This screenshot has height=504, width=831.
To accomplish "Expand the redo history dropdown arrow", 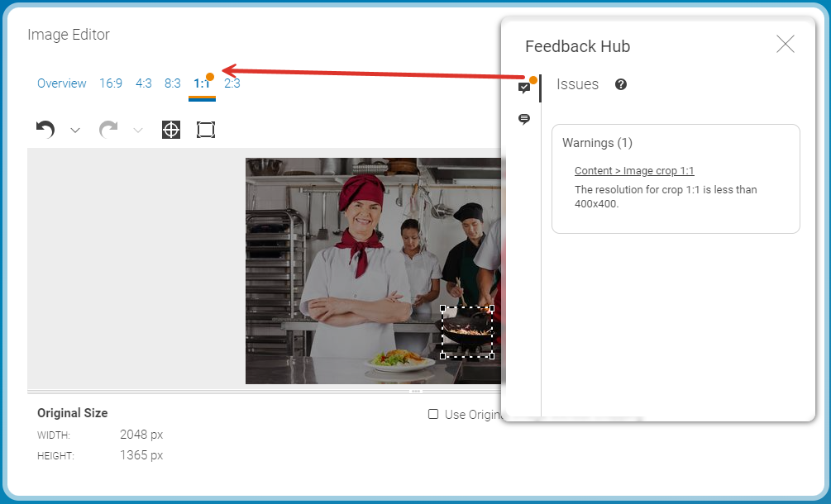I will [x=138, y=131].
